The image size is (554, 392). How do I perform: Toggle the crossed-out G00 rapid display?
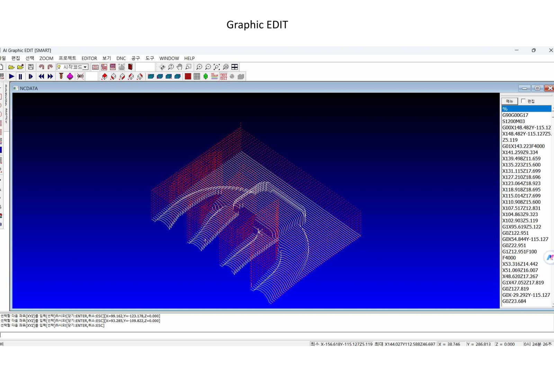pyautogui.click(x=80, y=76)
